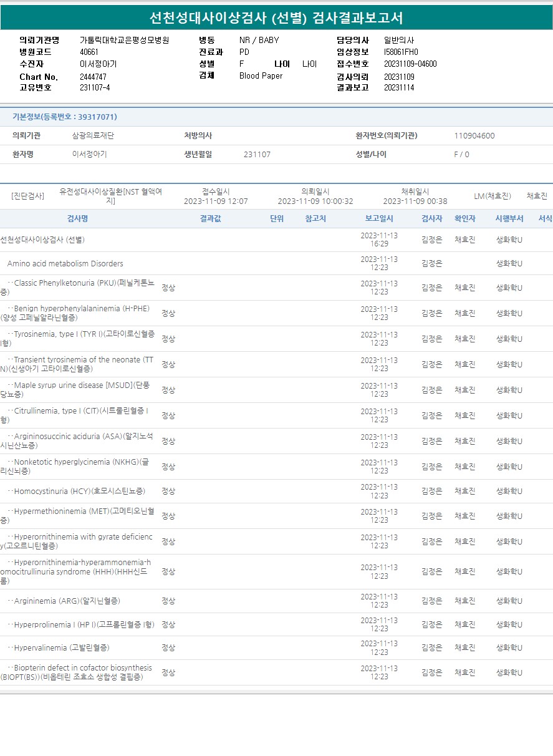
Task: Click the 기본정보 registration number heading
Action: [65, 117]
